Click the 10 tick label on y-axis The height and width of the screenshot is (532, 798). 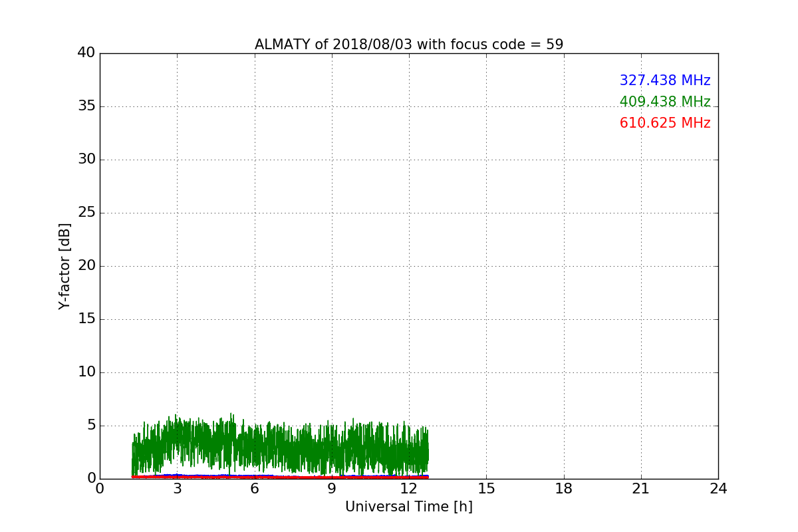tap(86, 372)
